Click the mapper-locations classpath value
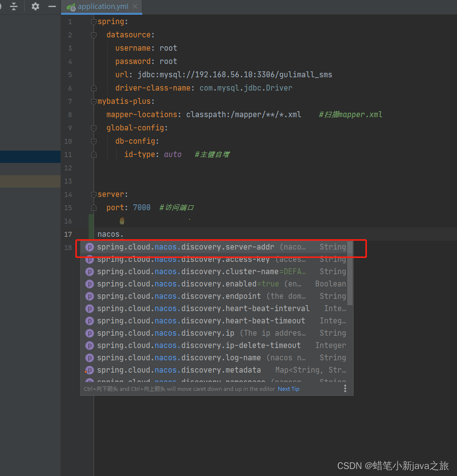This screenshot has width=457, height=476. pos(244,115)
